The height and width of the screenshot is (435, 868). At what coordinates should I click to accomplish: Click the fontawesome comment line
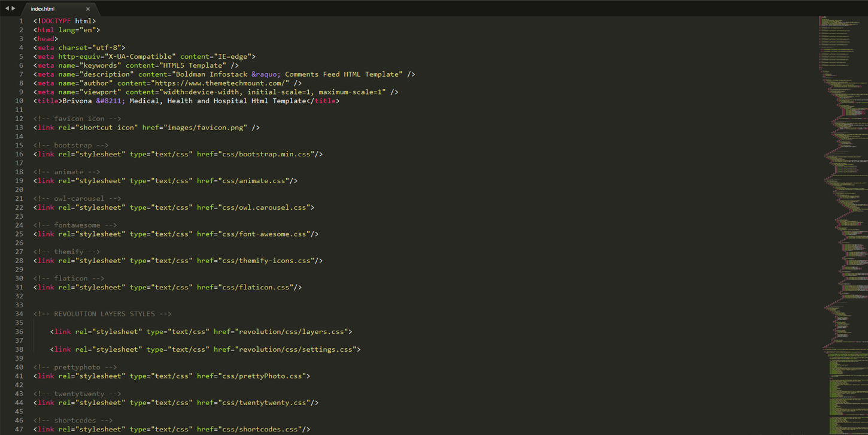pos(75,225)
